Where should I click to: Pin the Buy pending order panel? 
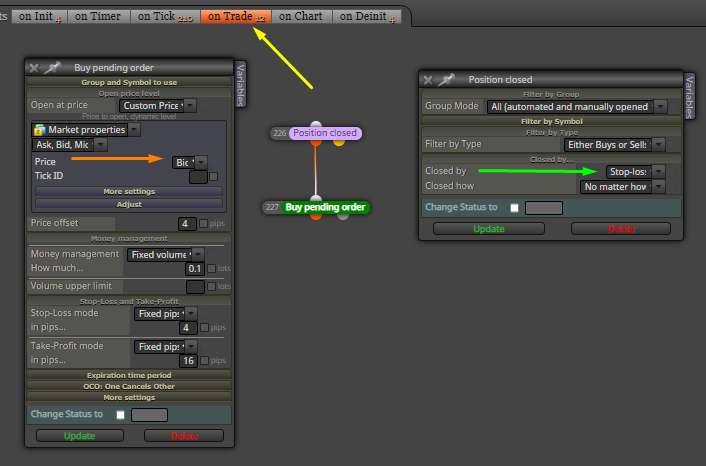[52, 68]
